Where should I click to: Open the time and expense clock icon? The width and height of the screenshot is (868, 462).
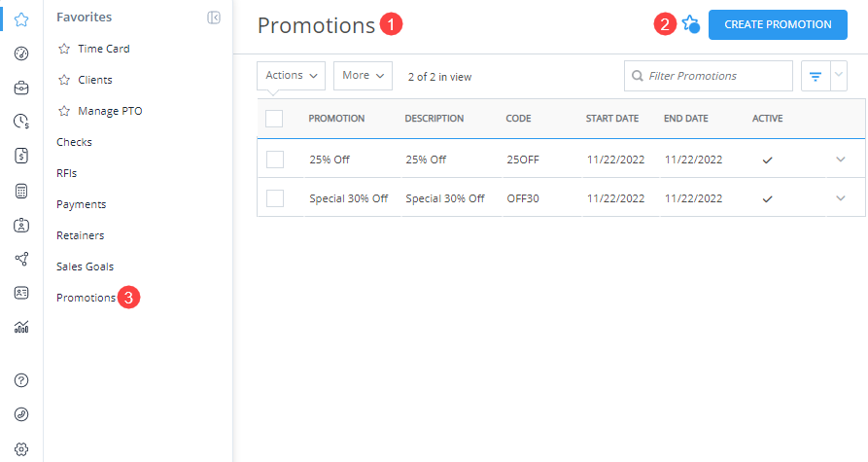[21, 122]
